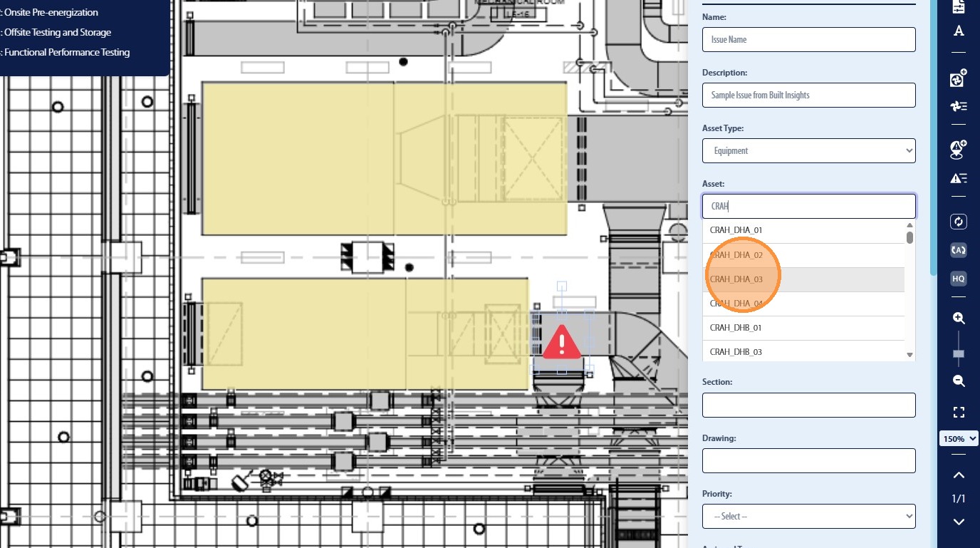Click the Functional Performance Testing legend entry
The image size is (980, 548).
coord(66,52)
